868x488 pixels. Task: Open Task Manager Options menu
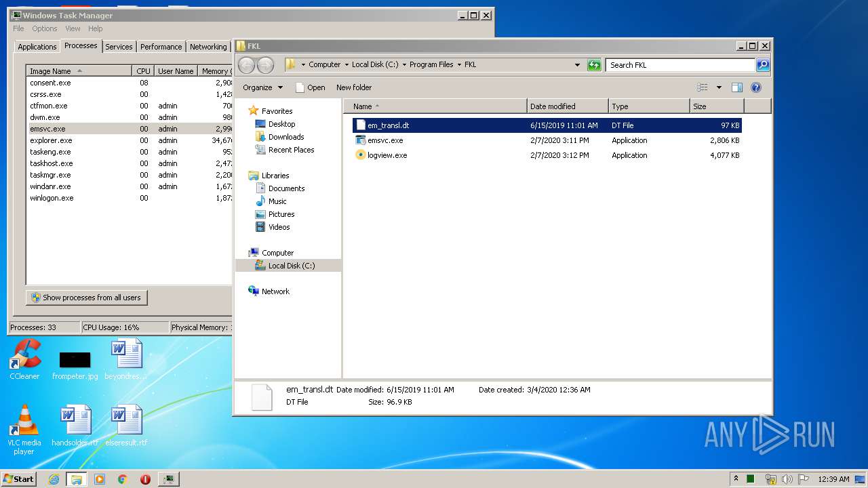[x=45, y=28]
